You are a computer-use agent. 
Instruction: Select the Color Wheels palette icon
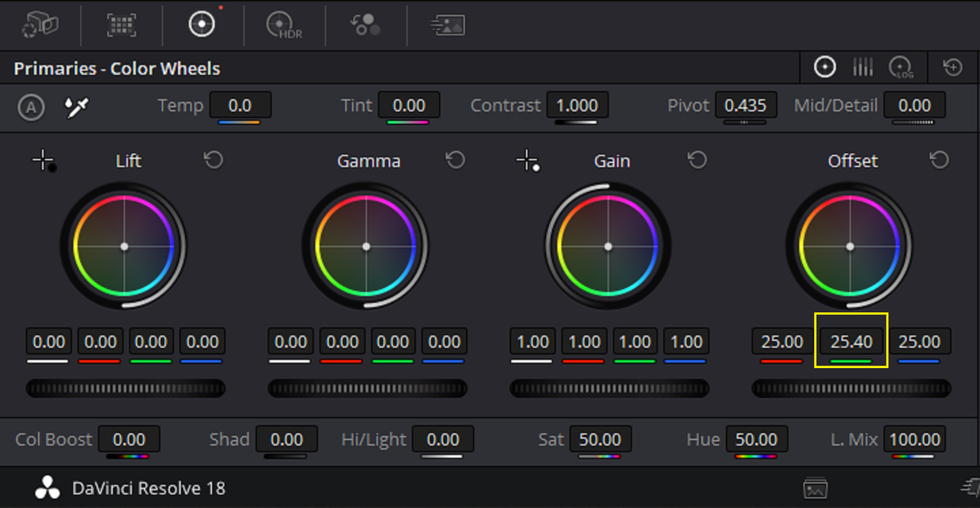pyautogui.click(x=202, y=24)
